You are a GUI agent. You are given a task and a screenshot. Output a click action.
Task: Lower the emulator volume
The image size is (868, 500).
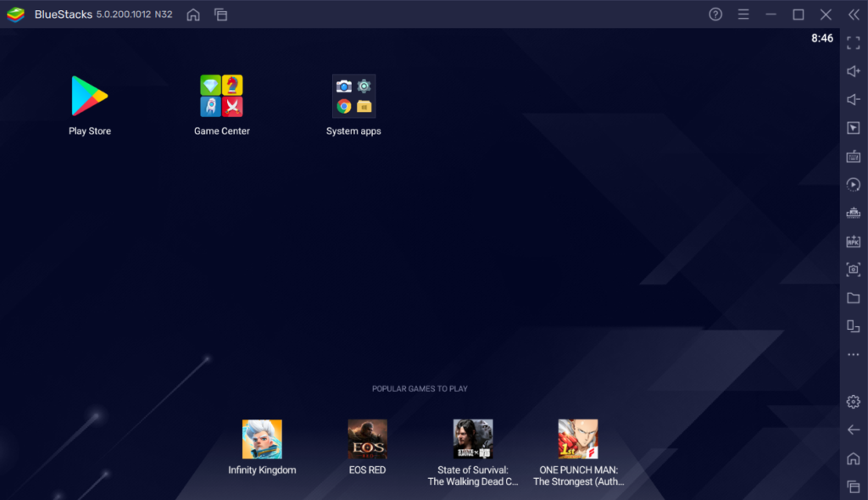(854, 99)
